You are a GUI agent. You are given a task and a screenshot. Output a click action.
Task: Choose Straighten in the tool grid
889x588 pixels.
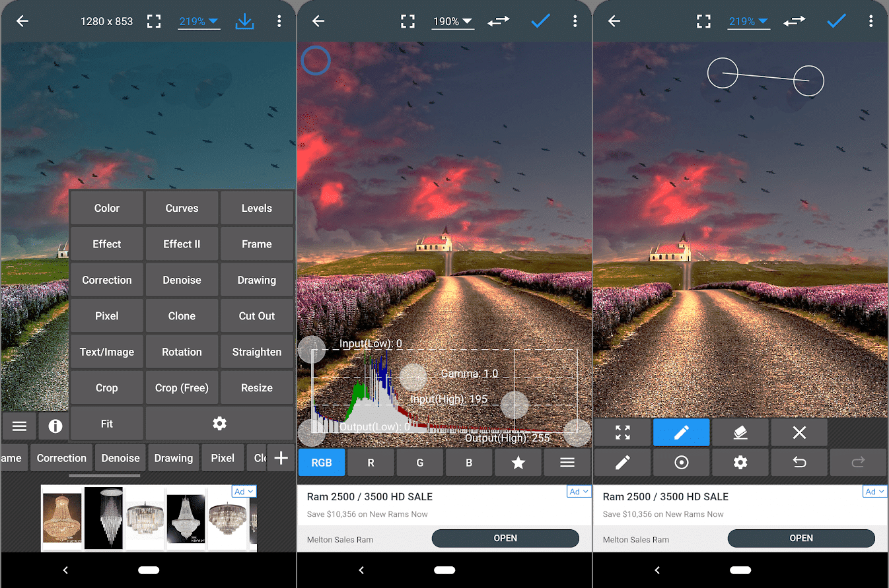257,352
